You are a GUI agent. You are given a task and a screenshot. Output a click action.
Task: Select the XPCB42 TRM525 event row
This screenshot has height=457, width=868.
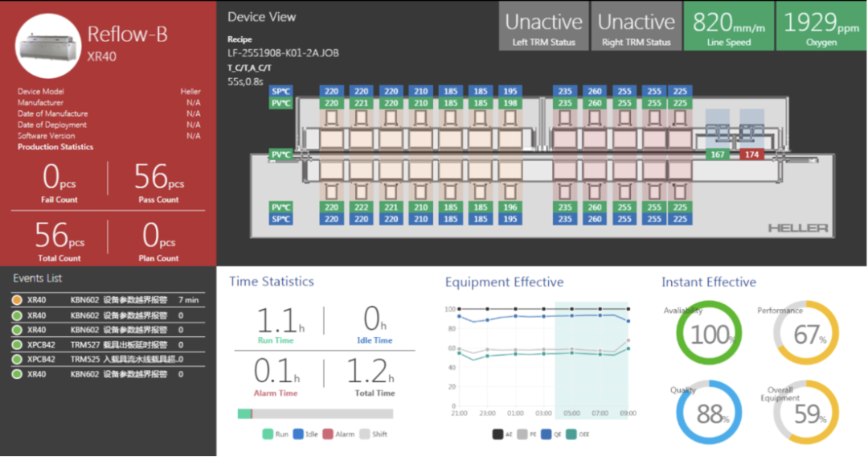pyautogui.click(x=108, y=359)
